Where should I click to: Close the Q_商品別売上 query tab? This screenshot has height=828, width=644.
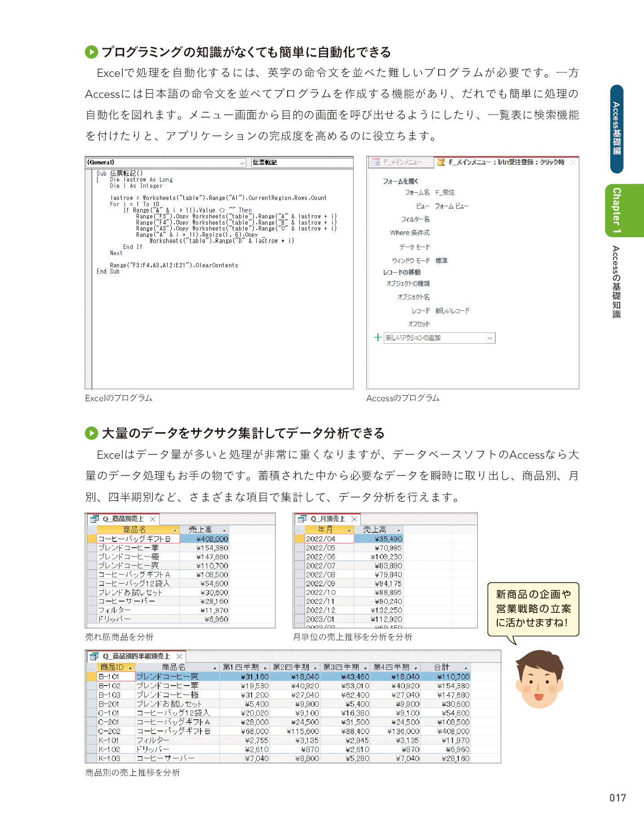[153, 519]
